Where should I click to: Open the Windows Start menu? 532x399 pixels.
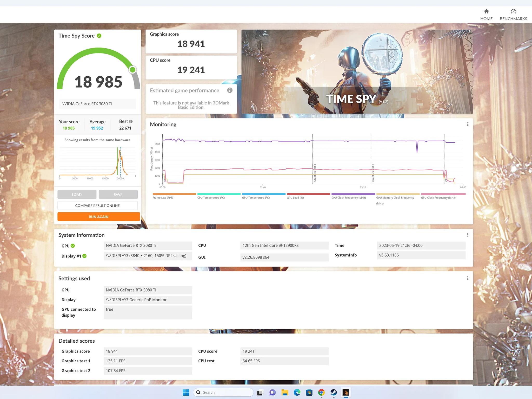coord(186,392)
